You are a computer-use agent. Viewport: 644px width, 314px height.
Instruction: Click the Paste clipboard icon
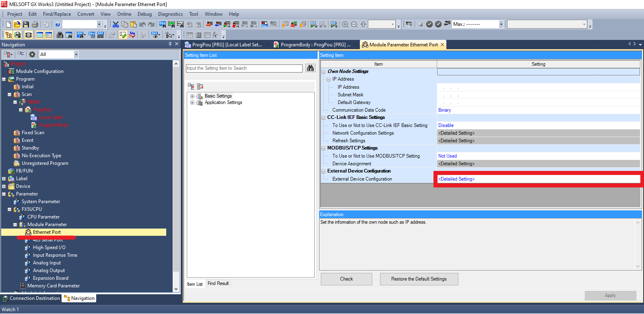pos(134,25)
